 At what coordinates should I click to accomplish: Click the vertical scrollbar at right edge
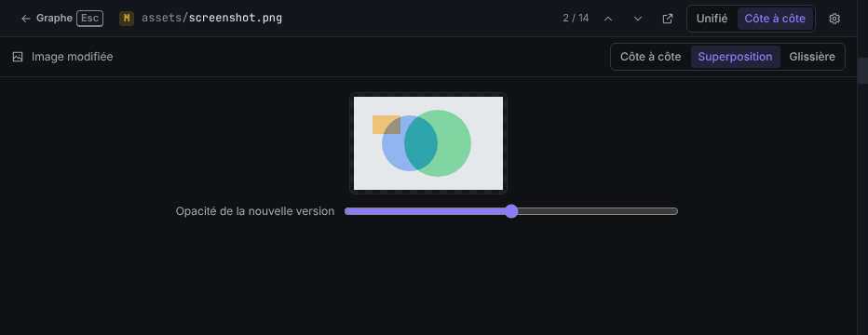pos(862,70)
